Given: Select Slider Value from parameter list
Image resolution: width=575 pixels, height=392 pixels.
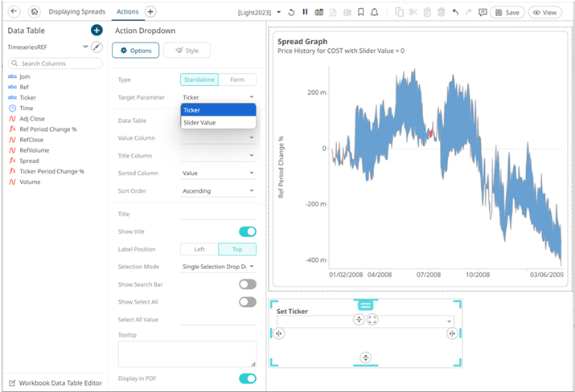Looking at the screenshot, I should point(199,122).
